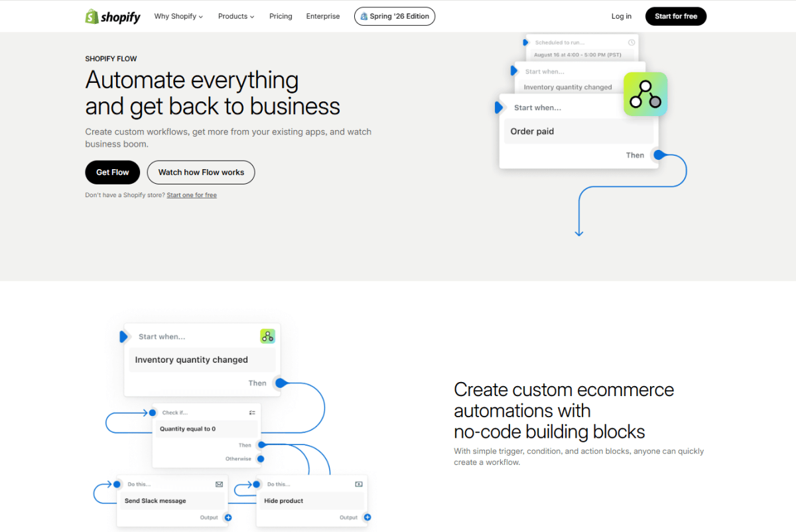
Task: Click the Output plus on Hide product card
Action: click(x=367, y=517)
